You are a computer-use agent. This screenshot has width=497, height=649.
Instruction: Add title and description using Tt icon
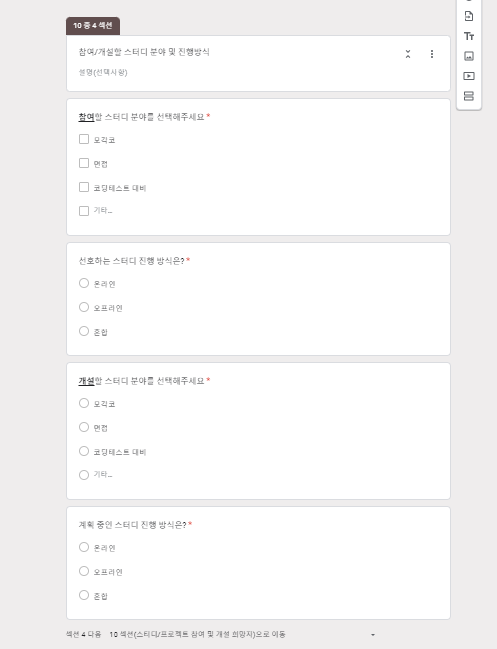pyautogui.click(x=468, y=36)
